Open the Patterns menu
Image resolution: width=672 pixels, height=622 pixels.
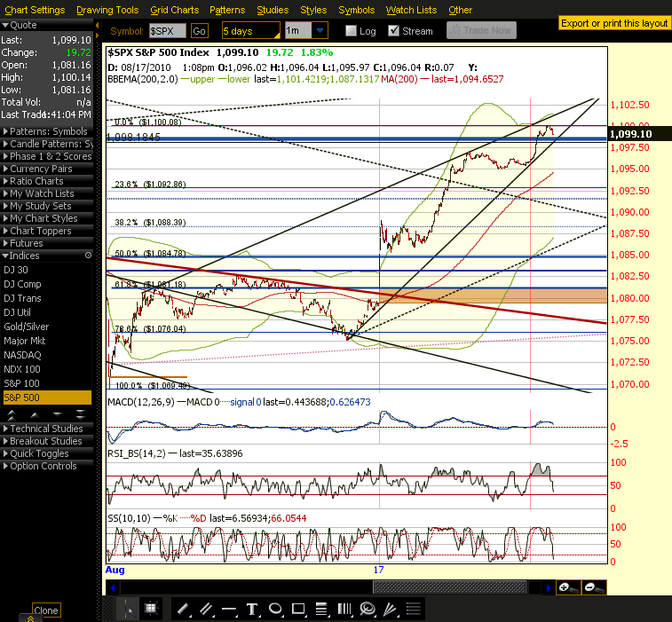coord(227,10)
